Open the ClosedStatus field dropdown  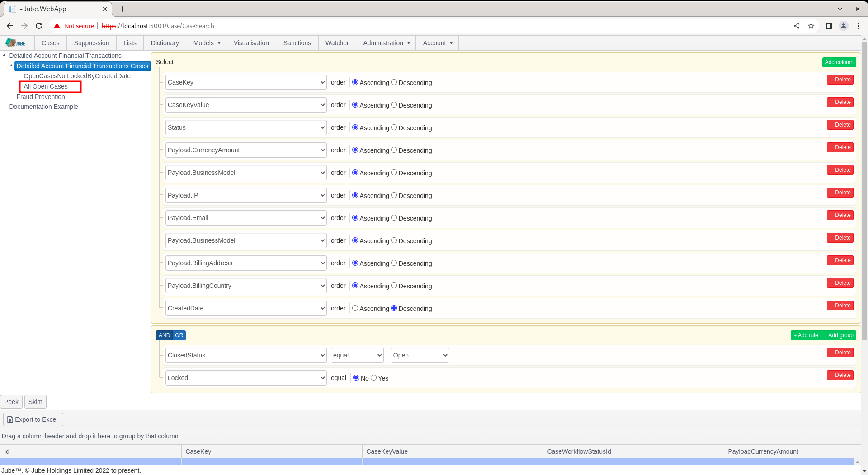pos(246,355)
